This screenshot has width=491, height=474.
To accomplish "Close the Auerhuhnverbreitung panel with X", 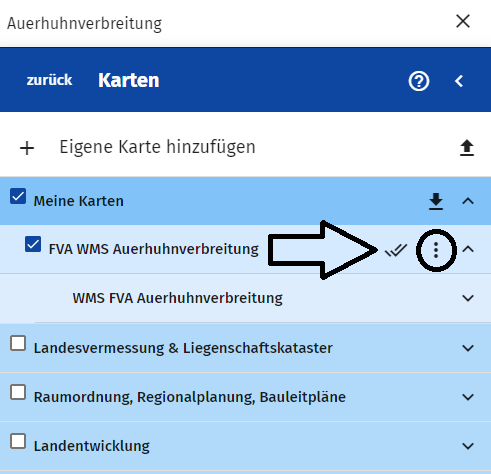I will 463,21.
